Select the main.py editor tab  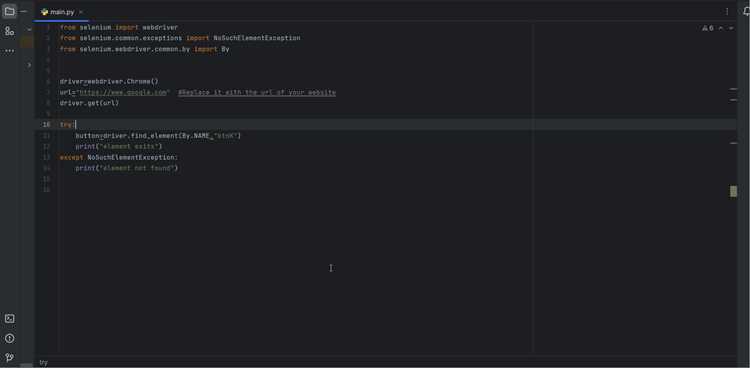(58, 12)
